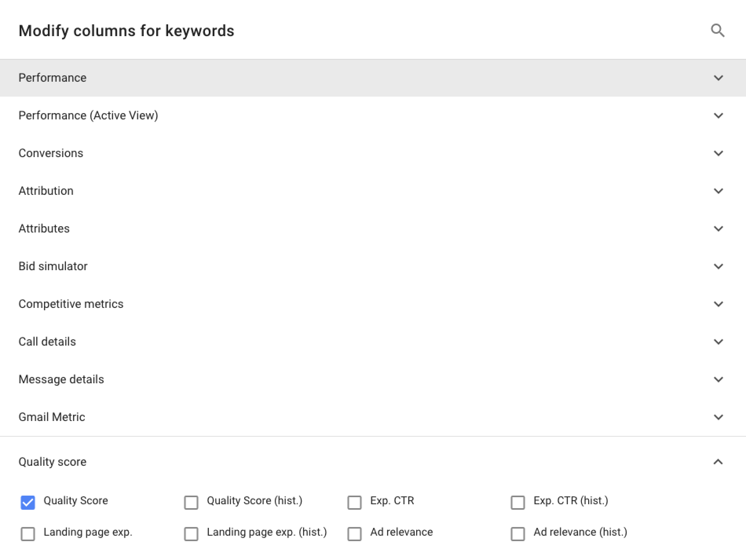The width and height of the screenshot is (746, 560).
Task: Check the Exp. CTR (hist.) box
Action: point(518,502)
